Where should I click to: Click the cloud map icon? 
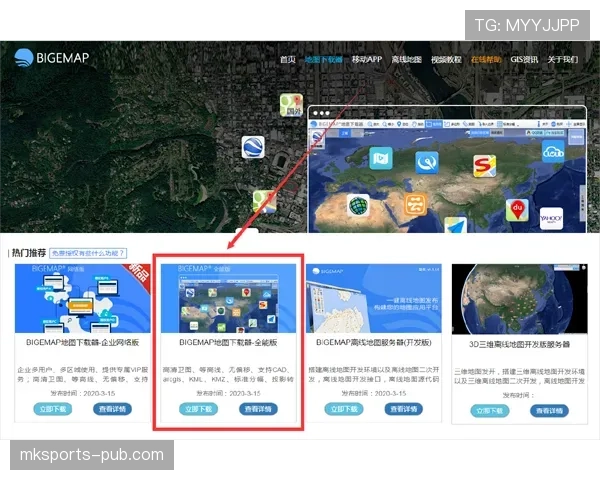click(x=553, y=151)
